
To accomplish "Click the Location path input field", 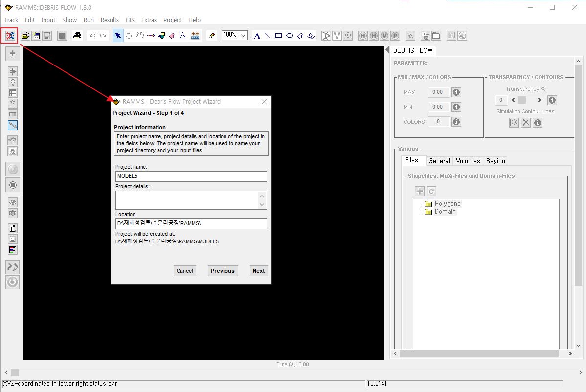I will coord(191,224).
